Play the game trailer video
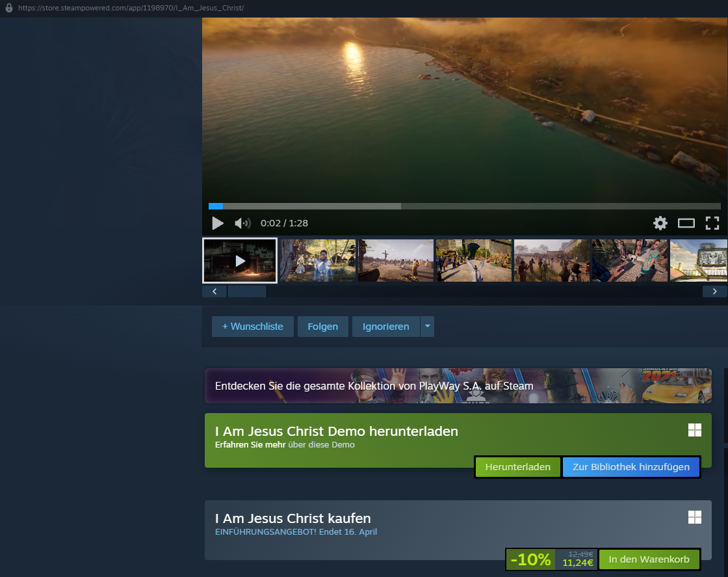Viewport: 728px width, 577px height. (x=218, y=223)
